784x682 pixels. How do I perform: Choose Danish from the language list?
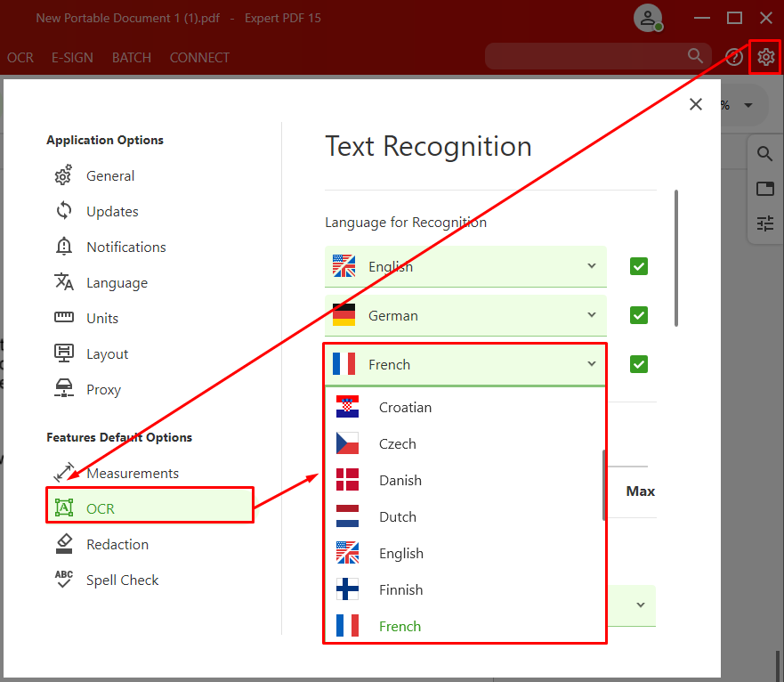[x=465, y=481]
